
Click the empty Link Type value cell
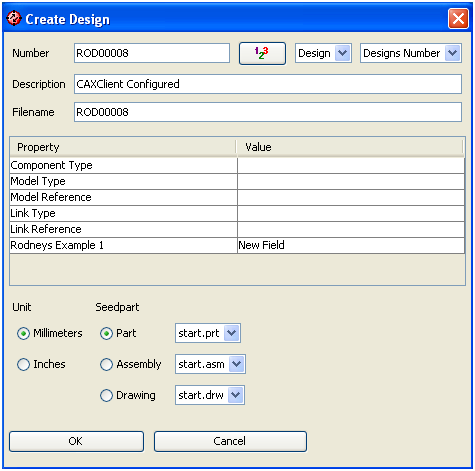[351, 213]
